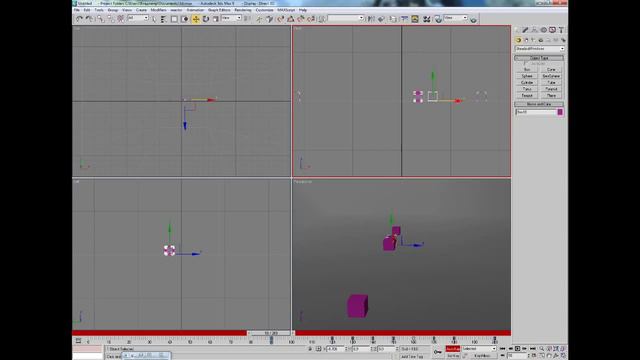Click the Mirror tool icon
This screenshot has height=360, width=640.
pyautogui.click(x=371, y=19)
